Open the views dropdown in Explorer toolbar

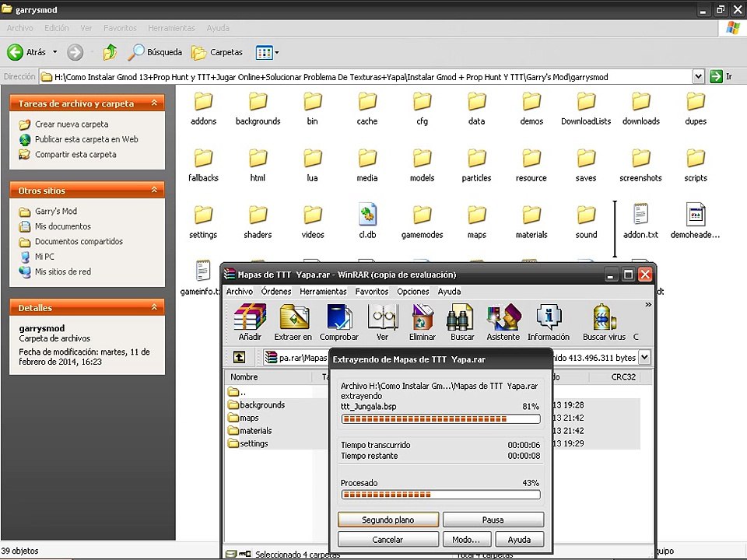pos(277,52)
